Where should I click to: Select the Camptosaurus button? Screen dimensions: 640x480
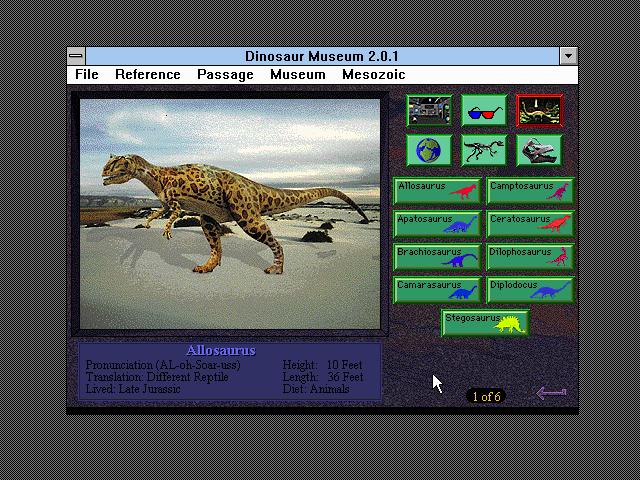pos(530,191)
